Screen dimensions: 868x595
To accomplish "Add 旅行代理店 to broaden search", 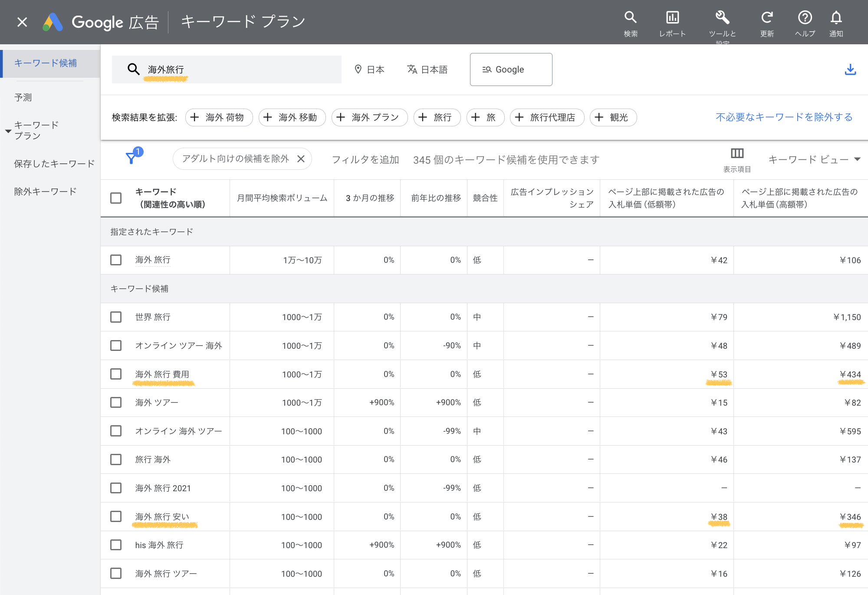I will pyautogui.click(x=547, y=117).
